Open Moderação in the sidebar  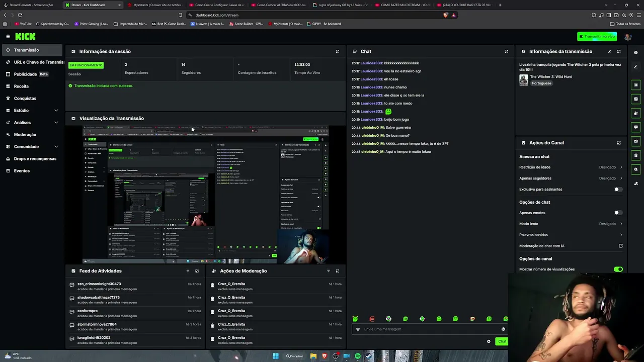32,135
